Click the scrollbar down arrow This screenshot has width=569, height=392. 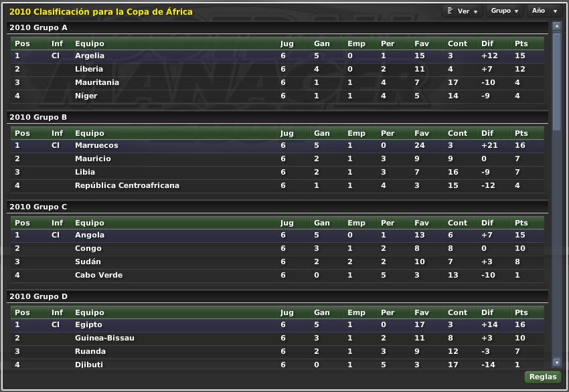[556, 362]
